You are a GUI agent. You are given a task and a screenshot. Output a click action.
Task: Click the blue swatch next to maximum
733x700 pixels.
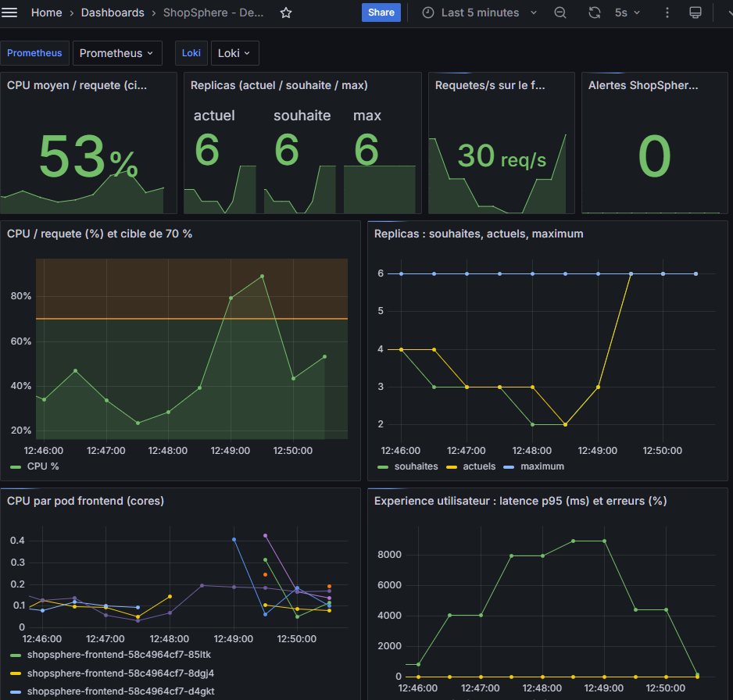509,467
